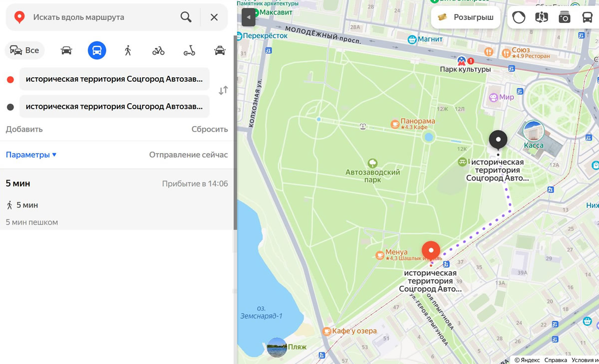Swap start and destination points
Image resolution: width=599 pixels, height=364 pixels.
(x=223, y=90)
